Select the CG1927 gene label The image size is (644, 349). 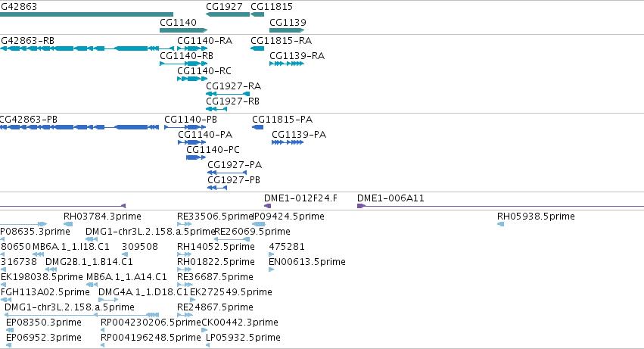pos(224,7)
